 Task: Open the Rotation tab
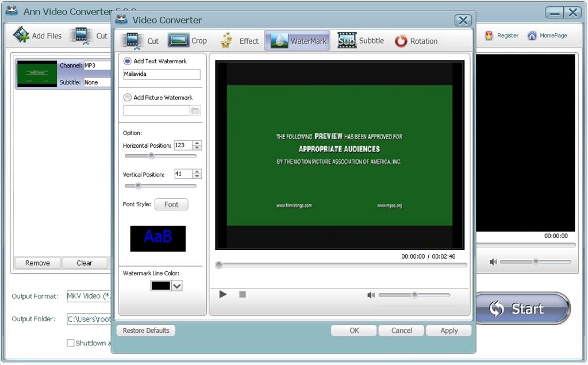tap(416, 41)
